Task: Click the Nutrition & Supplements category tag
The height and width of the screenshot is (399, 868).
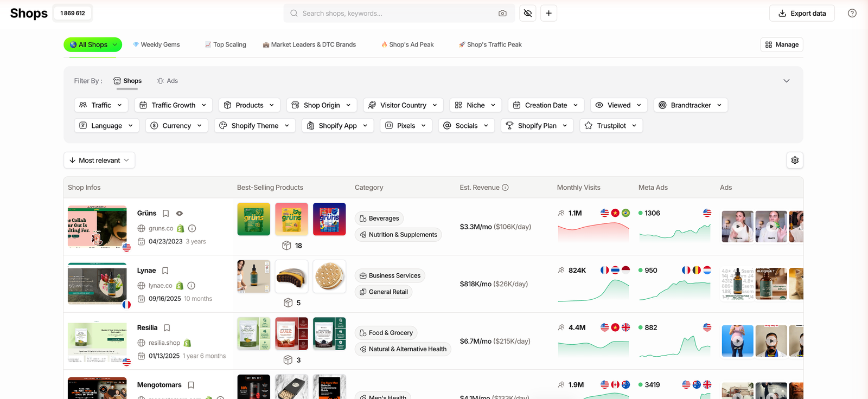Action: click(x=398, y=235)
